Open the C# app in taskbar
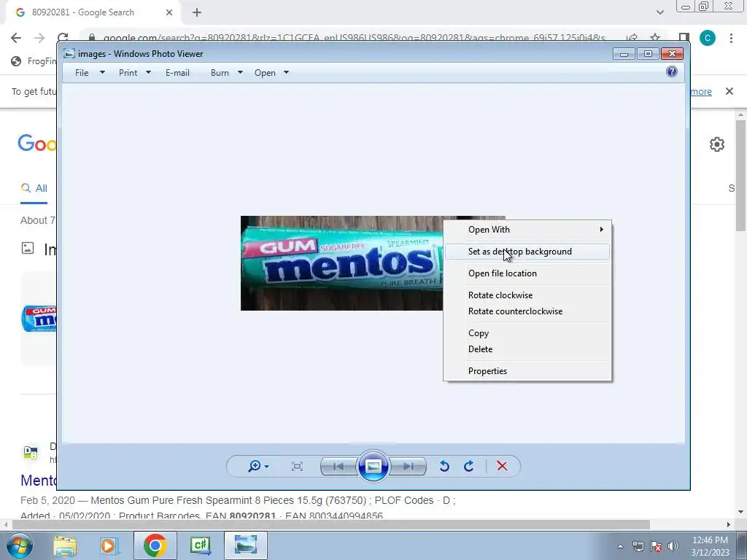 (x=200, y=545)
